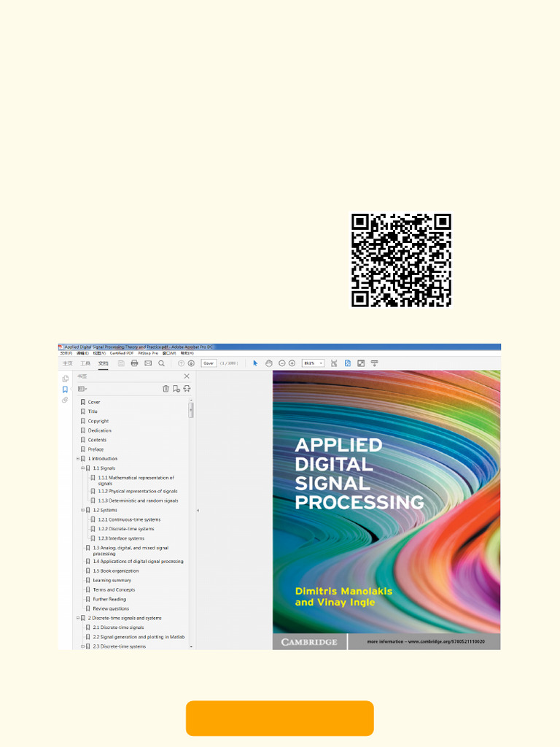
Task: Click the bookmarks panel scrollbar thumb
Action: [x=191, y=410]
